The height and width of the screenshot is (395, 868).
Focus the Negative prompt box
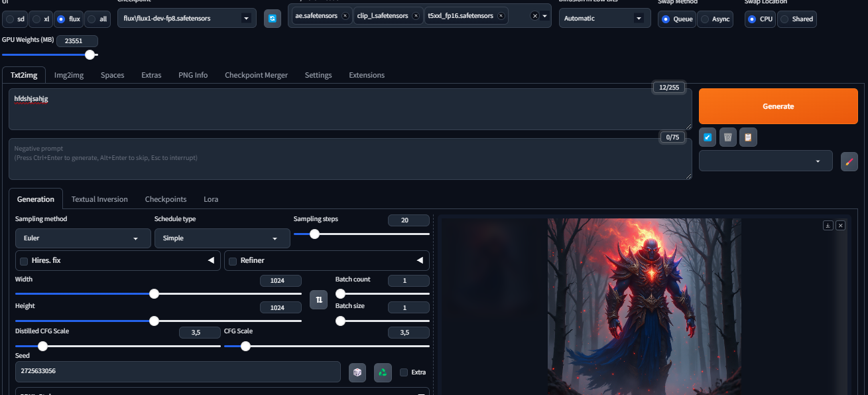350,159
